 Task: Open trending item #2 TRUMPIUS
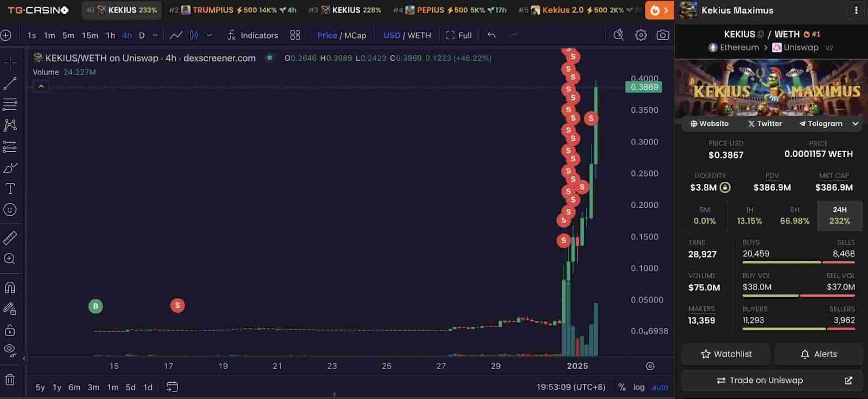click(232, 10)
